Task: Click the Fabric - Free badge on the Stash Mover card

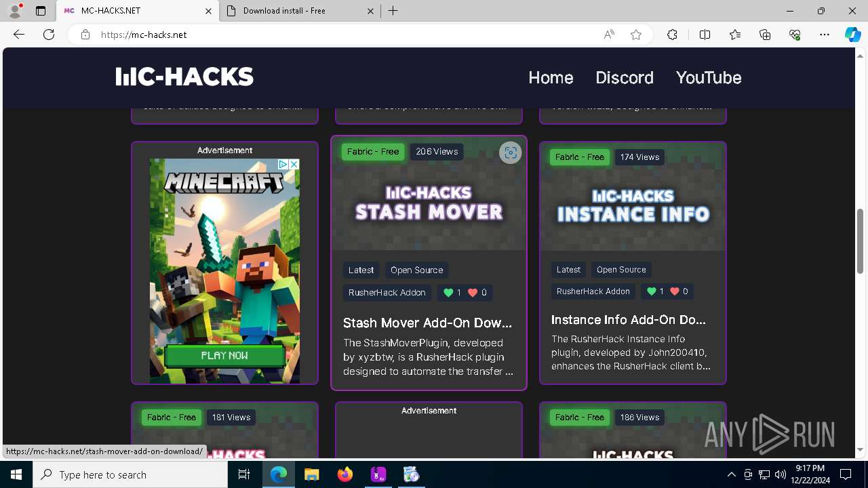Action: pyautogui.click(x=373, y=152)
